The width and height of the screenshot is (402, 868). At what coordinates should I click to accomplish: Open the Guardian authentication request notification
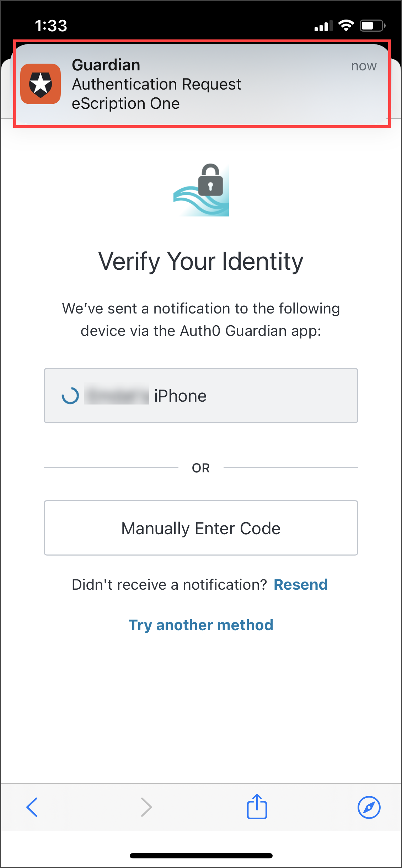click(201, 84)
